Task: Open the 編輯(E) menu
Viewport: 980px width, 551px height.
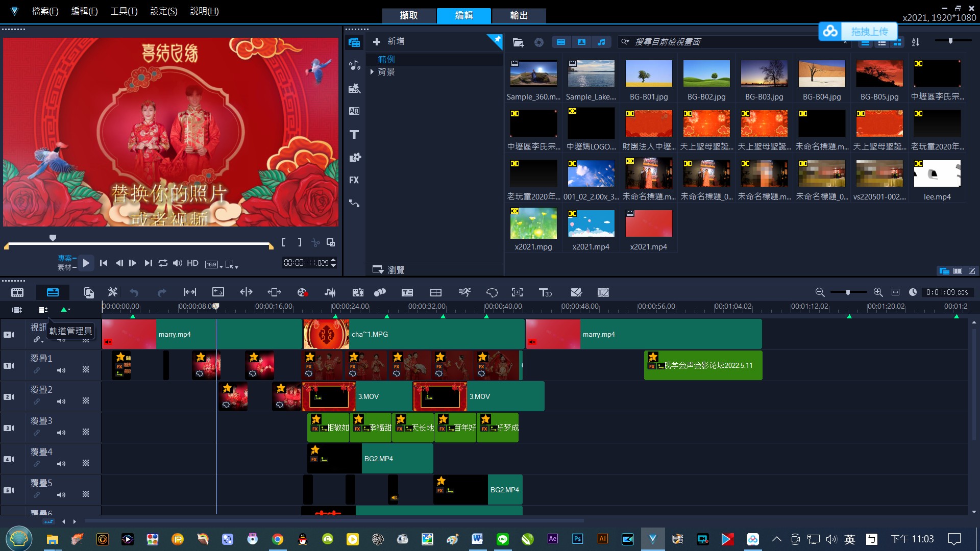Action: pos(84,11)
